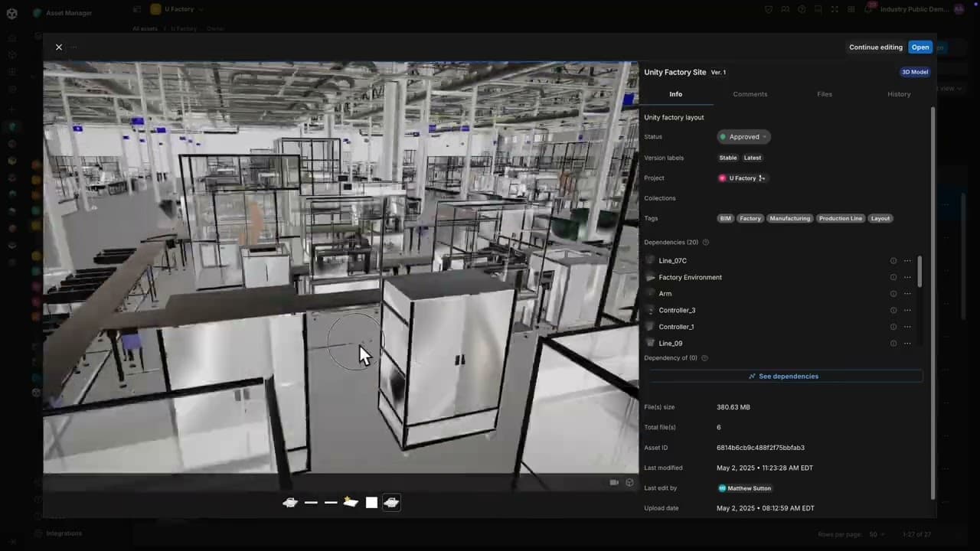Open the ellipsis menu beside the close X
The width and height of the screenshot is (980, 551).
coord(74,47)
